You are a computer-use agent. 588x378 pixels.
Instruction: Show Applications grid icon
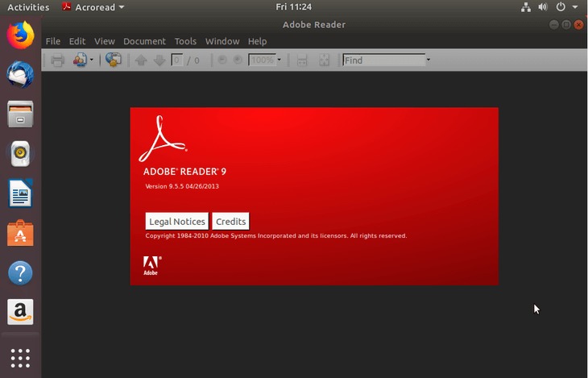[20, 358]
